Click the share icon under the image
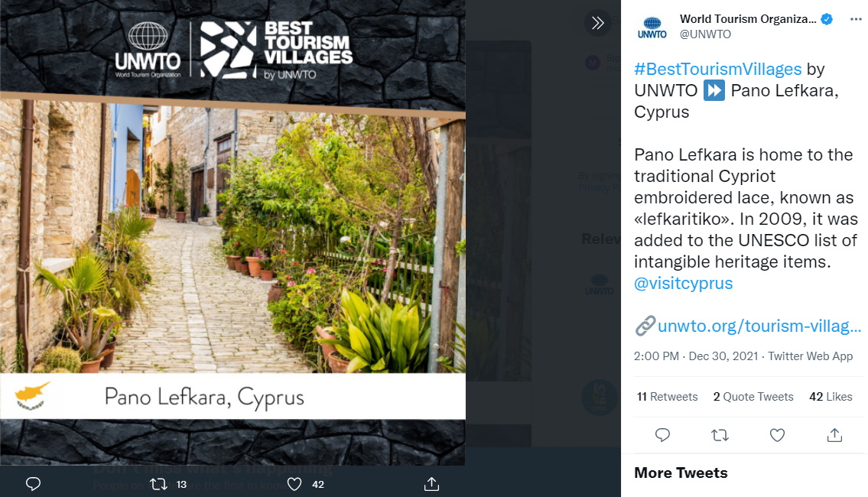 pyautogui.click(x=431, y=484)
